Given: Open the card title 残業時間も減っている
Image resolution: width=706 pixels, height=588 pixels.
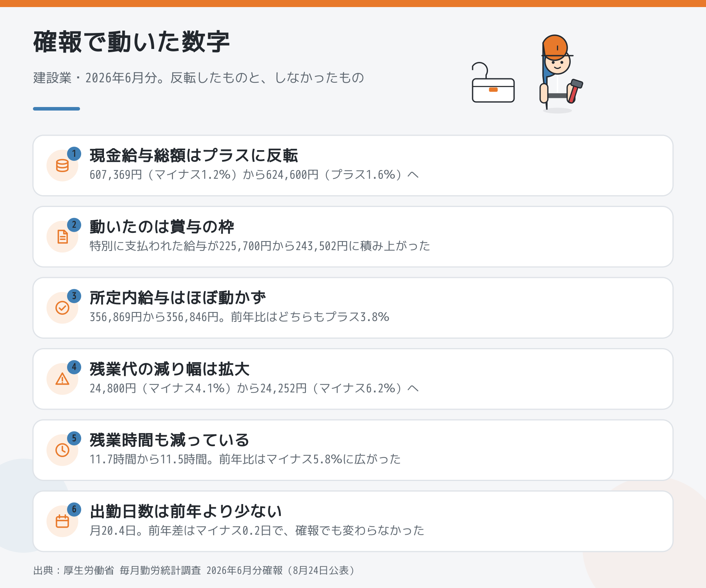Looking at the screenshot, I should click(169, 440).
